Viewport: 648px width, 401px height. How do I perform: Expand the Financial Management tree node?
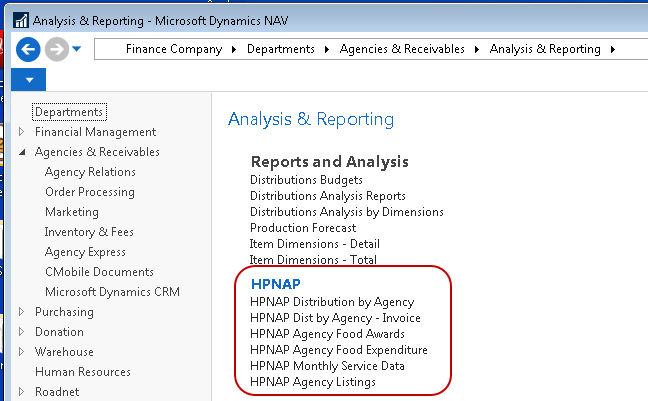(x=23, y=132)
